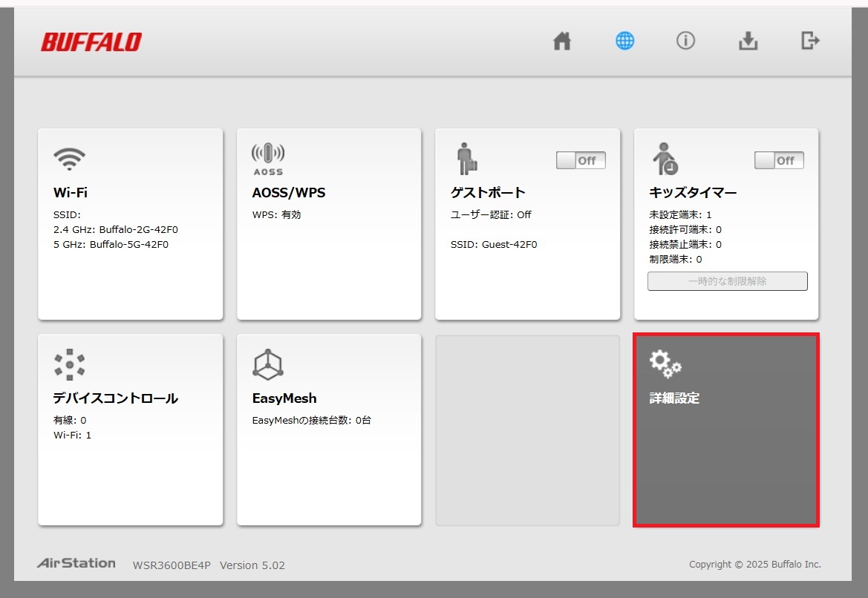The height and width of the screenshot is (598, 868).
Task: Click the 未設定端末: 1 text
Action: 680,214
